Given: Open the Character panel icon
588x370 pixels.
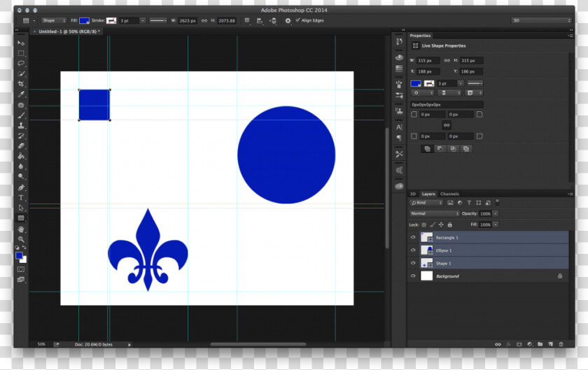Looking at the screenshot, I should [399, 127].
